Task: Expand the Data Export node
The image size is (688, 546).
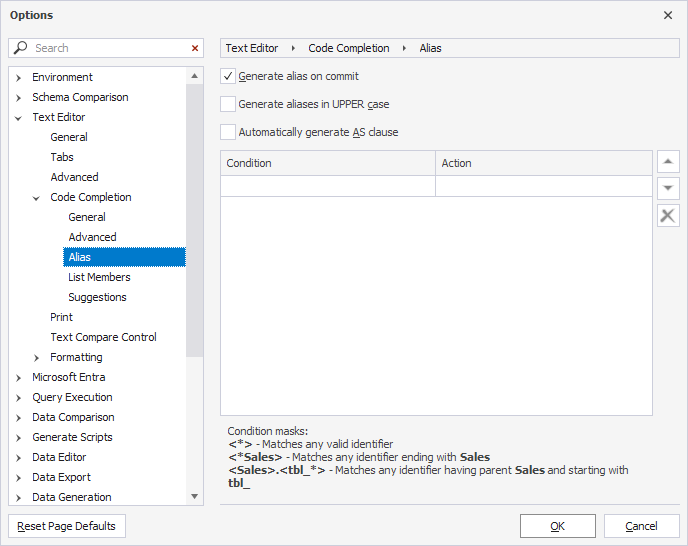Action: click(18, 478)
